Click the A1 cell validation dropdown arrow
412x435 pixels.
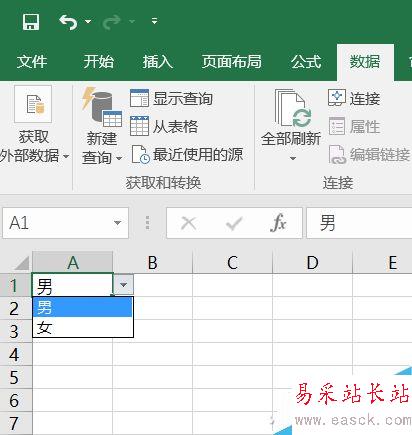pos(123,285)
